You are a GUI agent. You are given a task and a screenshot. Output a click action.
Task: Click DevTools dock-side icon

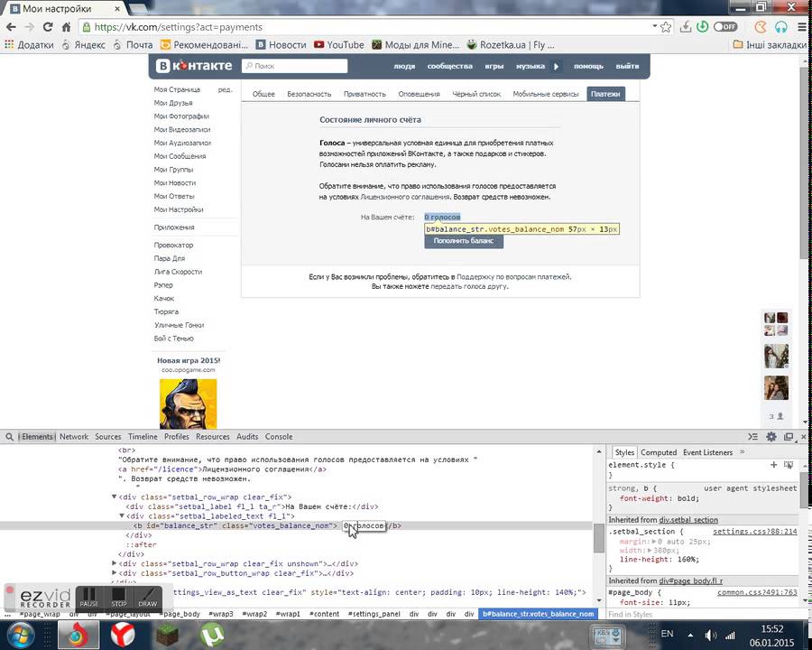coord(789,437)
